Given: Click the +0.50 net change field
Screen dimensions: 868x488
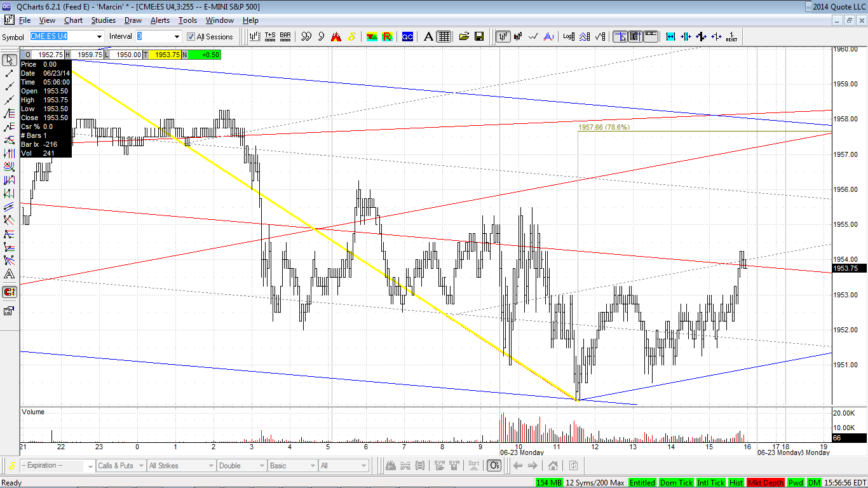Looking at the screenshot, I should pos(205,55).
